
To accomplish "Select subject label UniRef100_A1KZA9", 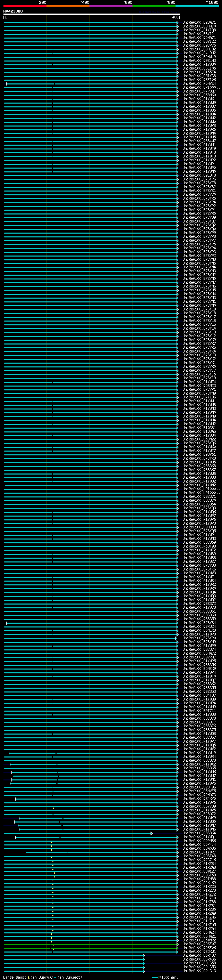I will tap(199, 913).
